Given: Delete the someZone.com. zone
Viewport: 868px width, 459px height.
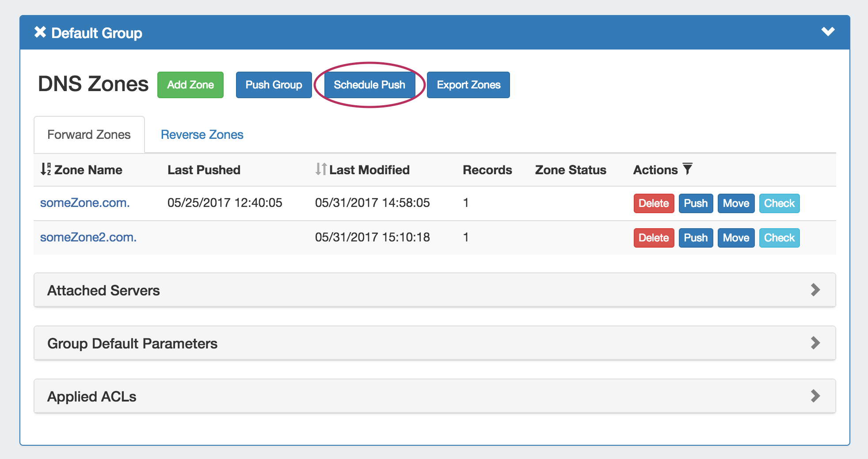Looking at the screenshot, I should point(653,203).
